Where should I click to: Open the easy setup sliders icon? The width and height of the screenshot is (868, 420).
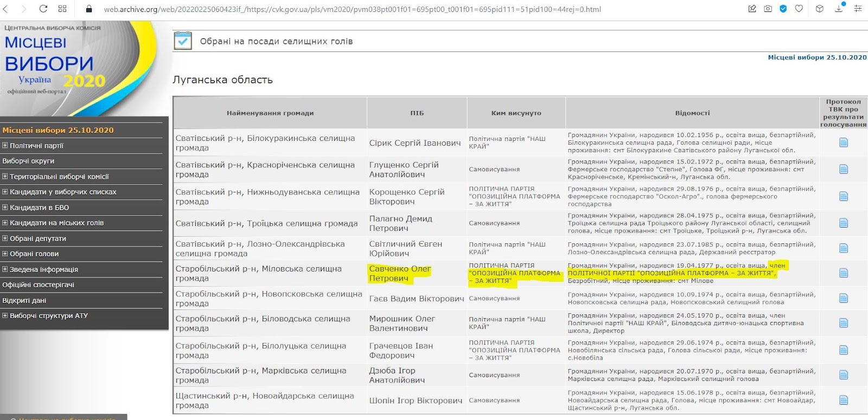click(x=858, y=9)
